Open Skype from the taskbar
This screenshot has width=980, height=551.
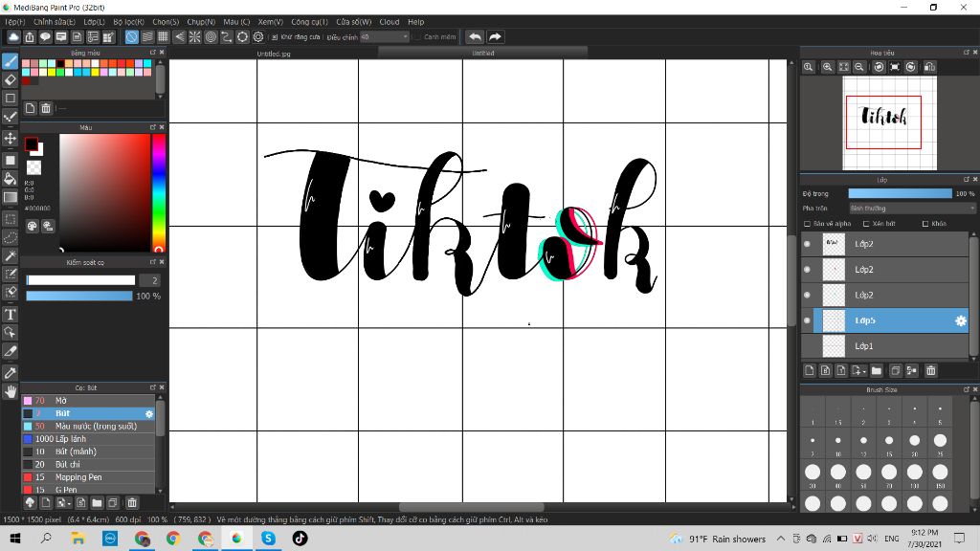click(x=268, y=538)
